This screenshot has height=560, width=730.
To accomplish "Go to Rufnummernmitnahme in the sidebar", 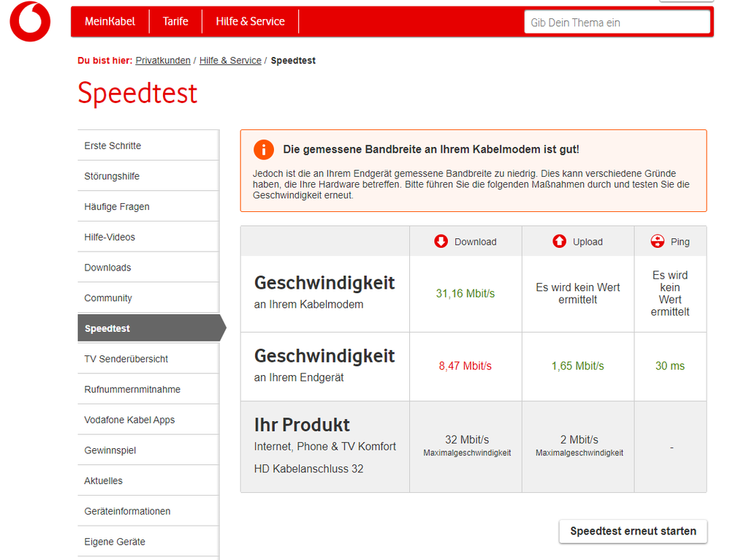I will 148,390.
